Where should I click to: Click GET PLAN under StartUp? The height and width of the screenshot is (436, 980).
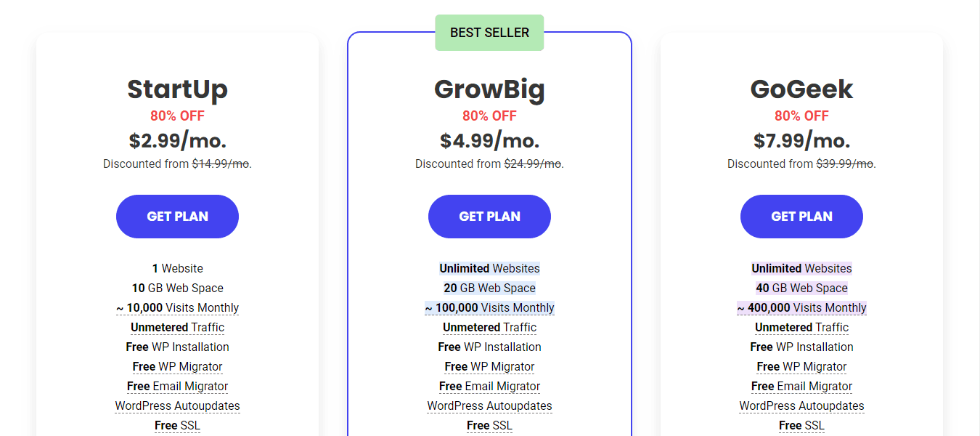tap(177, 217)
